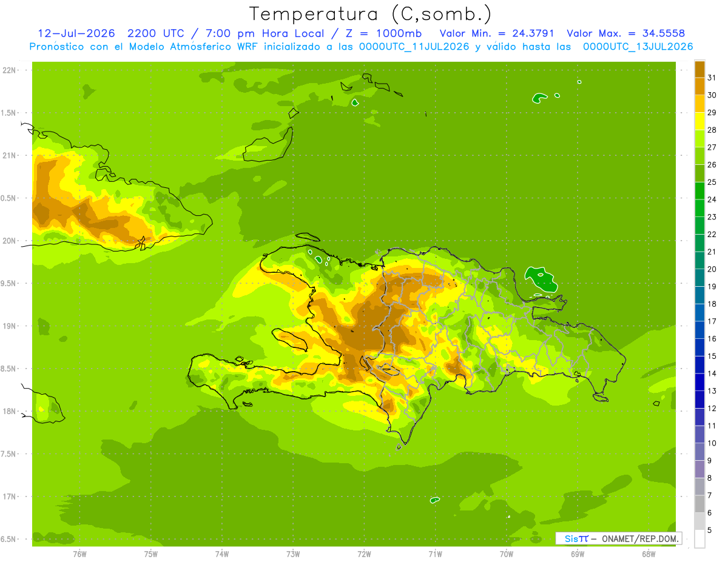Pick the swatch between legend 24 and 25
The width and height of the screenshot is (728, 562).
click(699, 190)
